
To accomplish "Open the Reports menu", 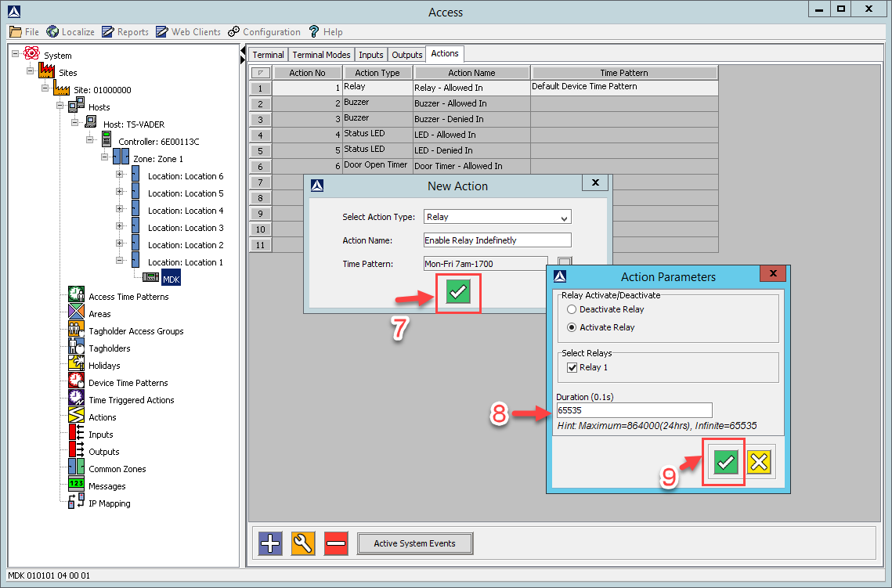I will pyautogui.click(x=125, y=32).
